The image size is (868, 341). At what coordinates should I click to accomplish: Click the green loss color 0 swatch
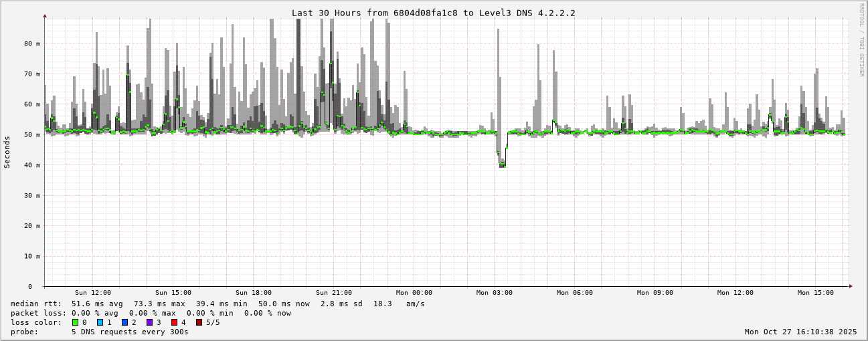pos(75,322)
